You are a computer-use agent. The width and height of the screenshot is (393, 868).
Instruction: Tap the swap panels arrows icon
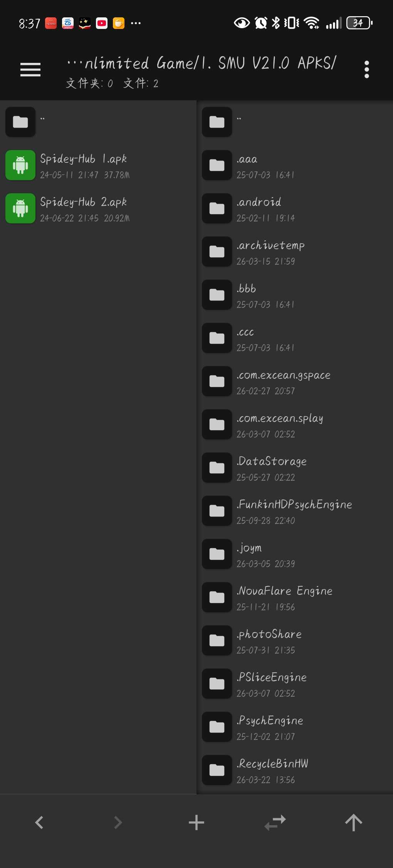[275, 822]
